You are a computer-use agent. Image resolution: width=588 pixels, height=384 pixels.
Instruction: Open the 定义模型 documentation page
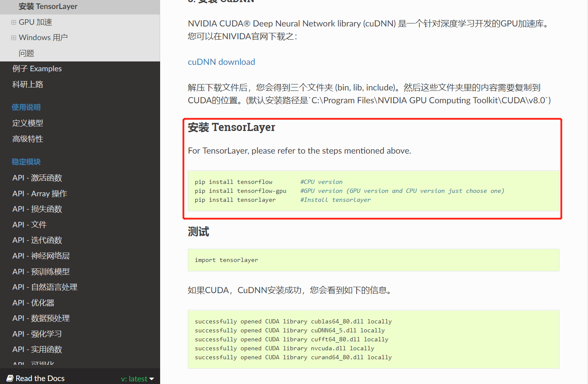28,123
